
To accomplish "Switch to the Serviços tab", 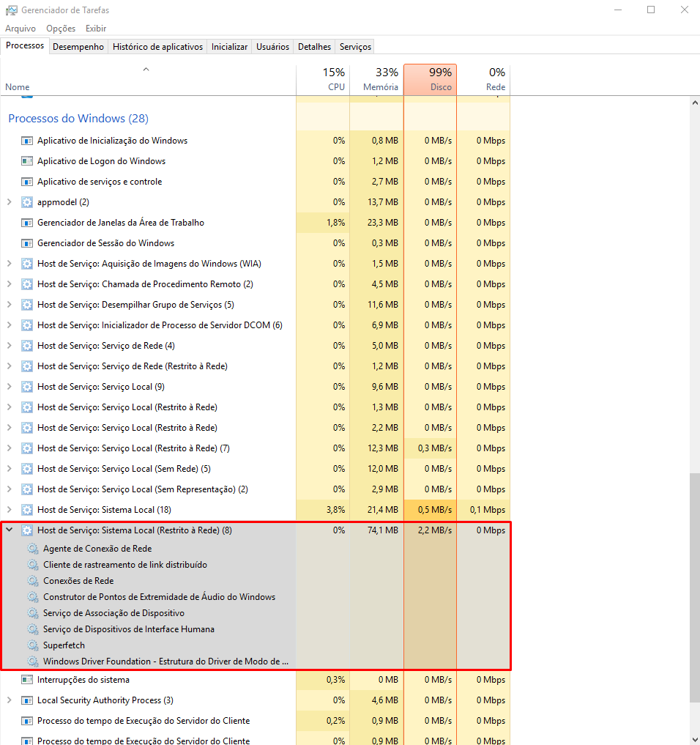I will click(x=355, y=47).
